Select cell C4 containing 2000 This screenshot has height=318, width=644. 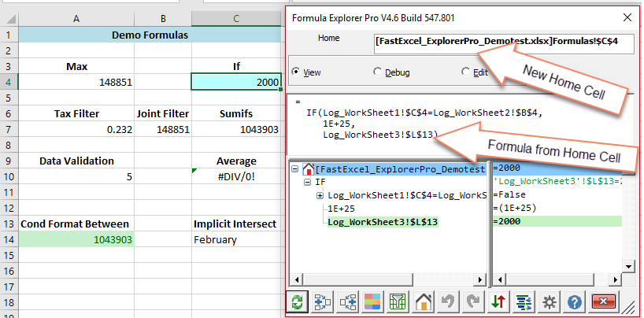pos(236,82)
